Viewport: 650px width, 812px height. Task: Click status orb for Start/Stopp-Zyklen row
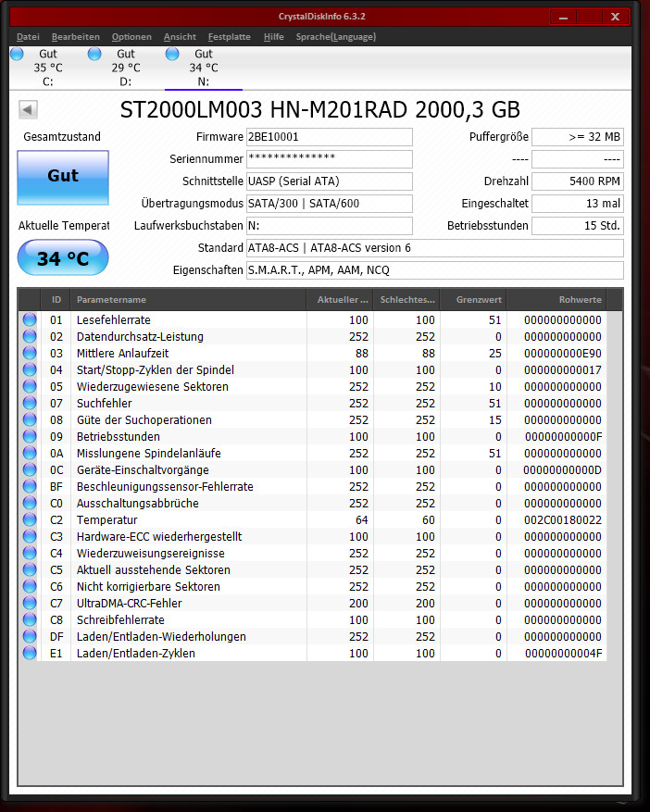(30, 369)
